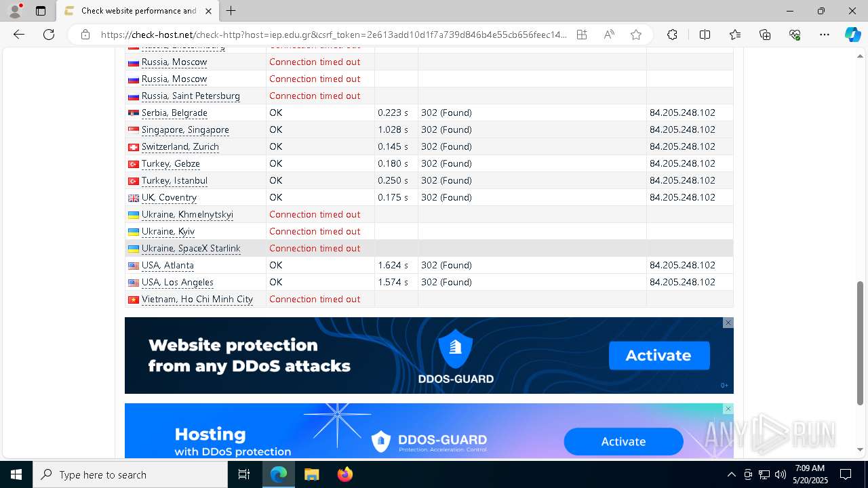Select Connection timed out for Vietnam row
This screenshot has width=868, height=488.
coord(315,299)
